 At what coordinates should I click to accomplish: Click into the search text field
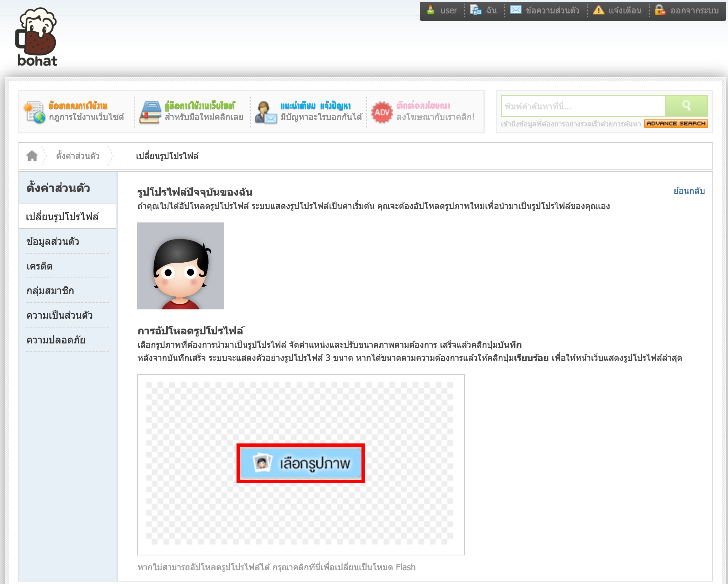[x=583, y=106]
